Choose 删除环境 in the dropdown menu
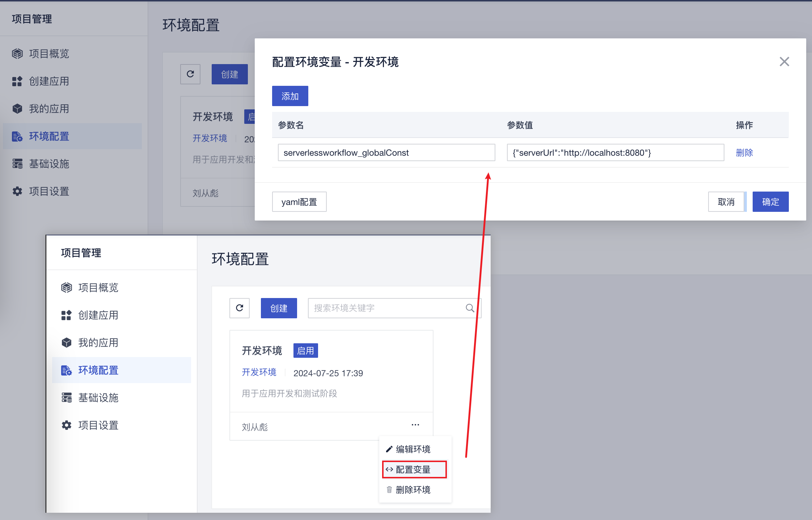 tap(413, 490)
